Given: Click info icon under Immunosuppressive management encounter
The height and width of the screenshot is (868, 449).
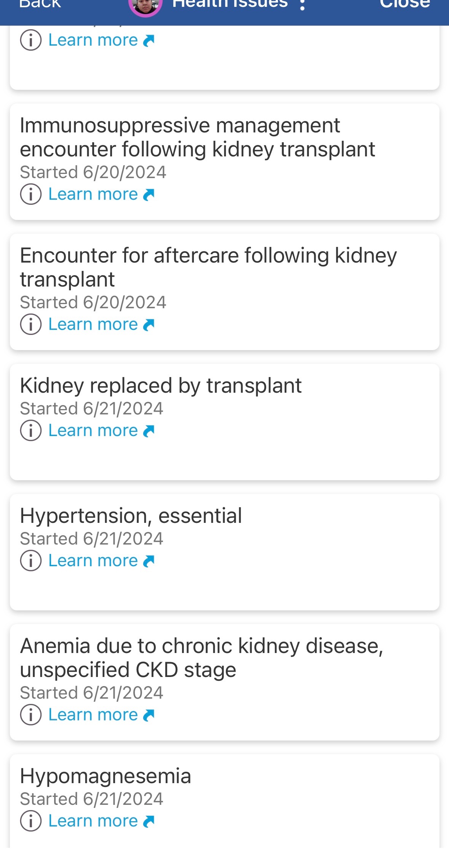Looking at the screenshot, I should (x=31, y=194).
